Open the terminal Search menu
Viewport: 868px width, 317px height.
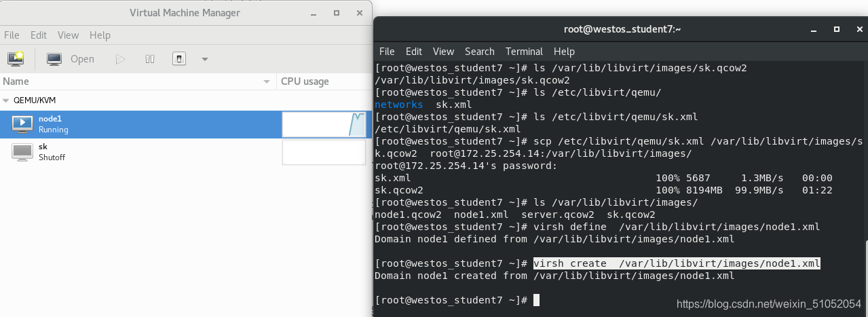[x=480, y=51]
